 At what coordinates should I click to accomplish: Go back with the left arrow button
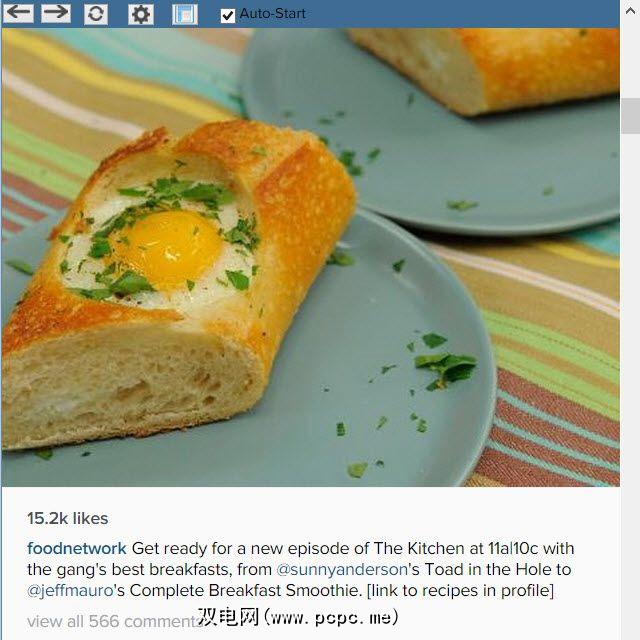tap(18, 13)
